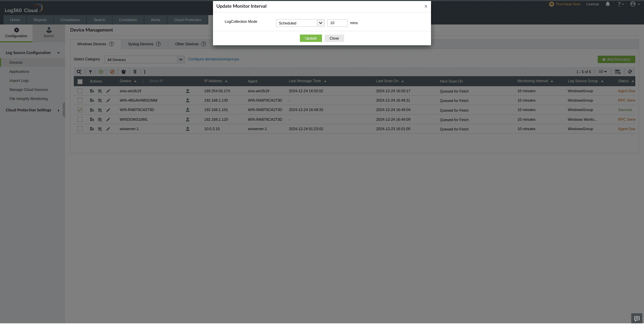Uncheck the WIN-RABT6CA273D row checkbox

click(x=80, y=110)
